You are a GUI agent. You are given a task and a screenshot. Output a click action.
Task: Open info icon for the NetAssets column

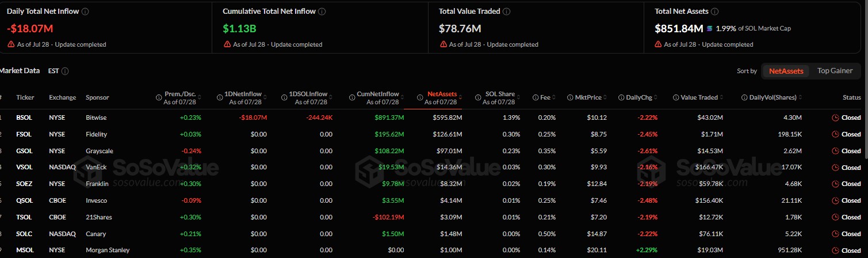(420, 97)
